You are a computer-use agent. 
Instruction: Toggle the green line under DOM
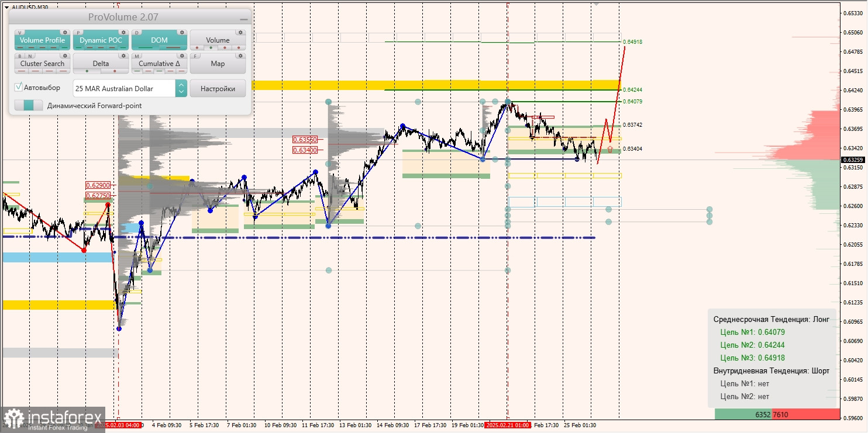tap(146, 47)
